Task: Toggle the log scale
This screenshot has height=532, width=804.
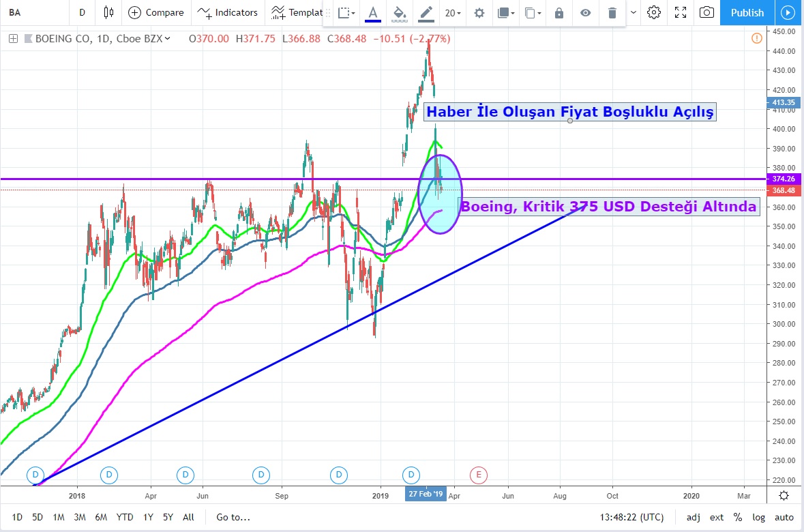Action: (759, 517)
